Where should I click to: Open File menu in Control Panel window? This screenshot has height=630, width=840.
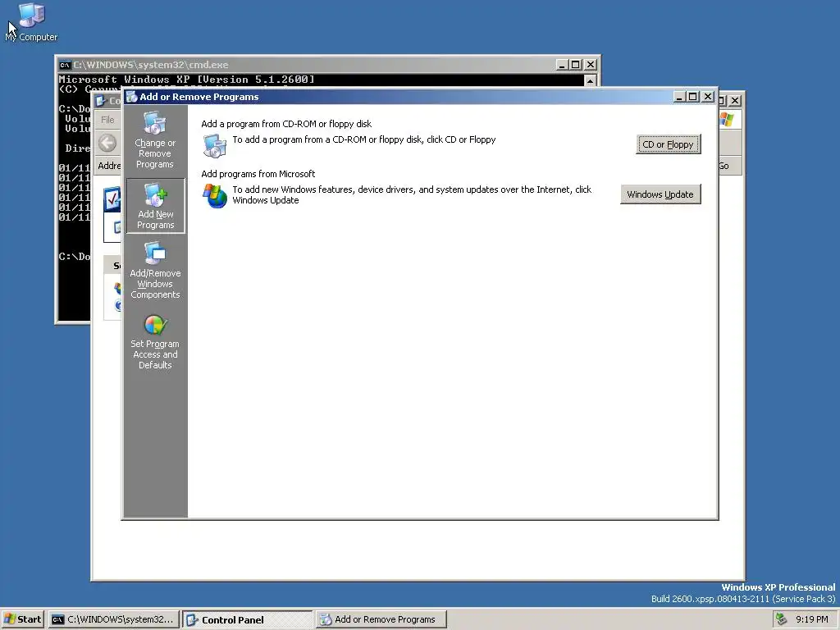click(x=107, y=120)
